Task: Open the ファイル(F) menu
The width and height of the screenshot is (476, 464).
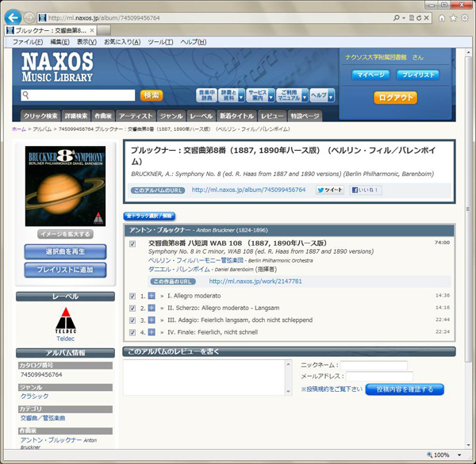Action: pos(27,42)
